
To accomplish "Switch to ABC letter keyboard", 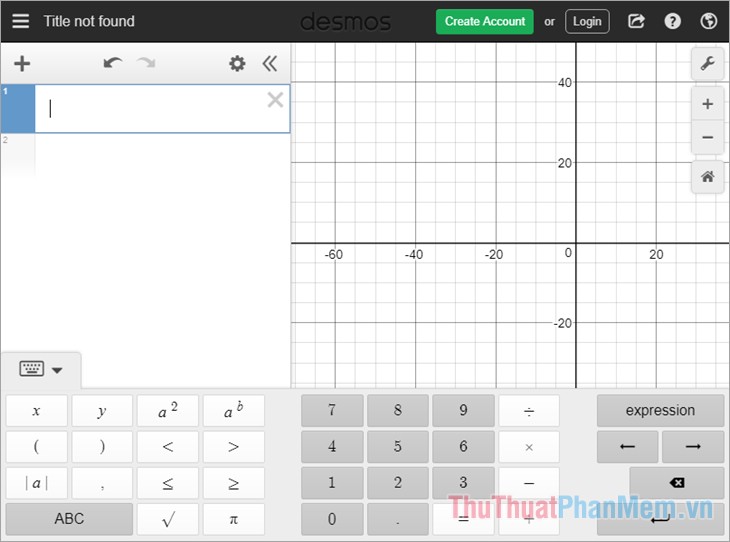I will pos(69,519).
